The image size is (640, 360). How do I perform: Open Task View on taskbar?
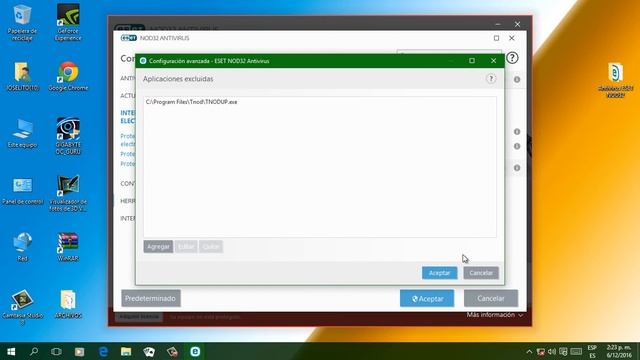[56, 351]
